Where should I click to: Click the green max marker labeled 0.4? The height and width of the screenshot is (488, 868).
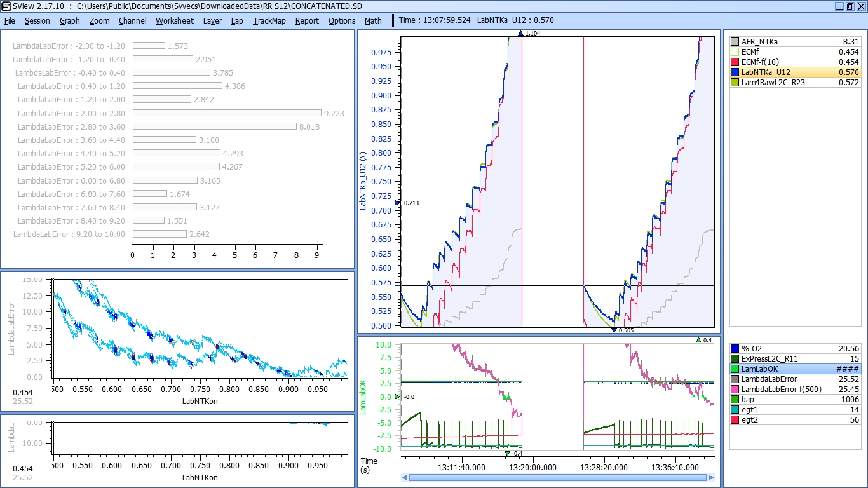(x=699, y=341)
